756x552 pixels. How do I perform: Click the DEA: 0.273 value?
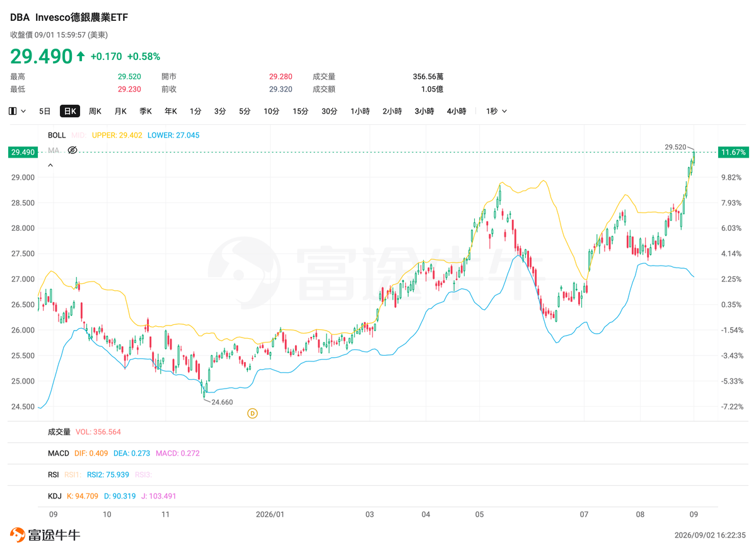pyautogui.click(x=132, y=453)
